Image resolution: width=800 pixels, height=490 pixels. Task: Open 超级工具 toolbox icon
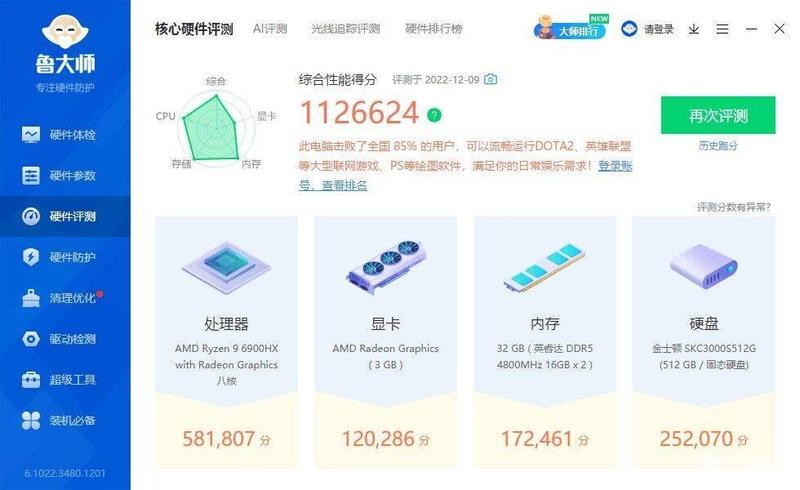[x=31, y=380]
